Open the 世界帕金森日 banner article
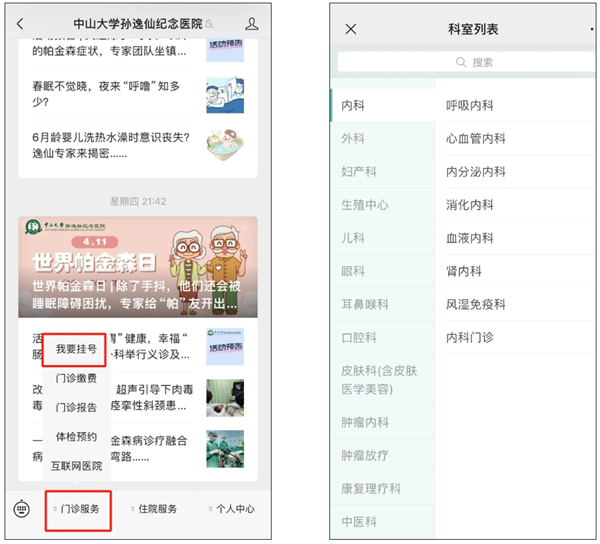600x544 pixels. 138,267
